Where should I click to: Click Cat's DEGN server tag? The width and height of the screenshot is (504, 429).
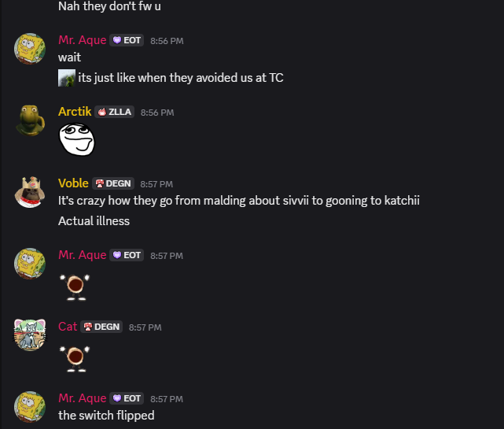tap(101, 327)
